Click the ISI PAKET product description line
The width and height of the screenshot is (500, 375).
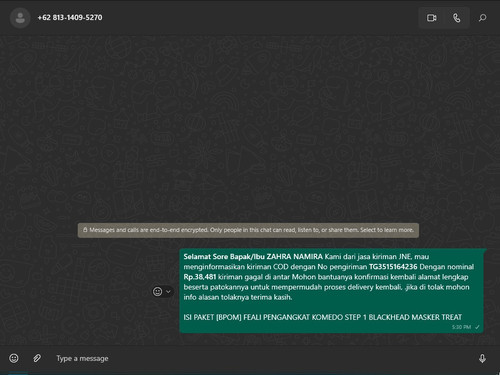(323, 317)
